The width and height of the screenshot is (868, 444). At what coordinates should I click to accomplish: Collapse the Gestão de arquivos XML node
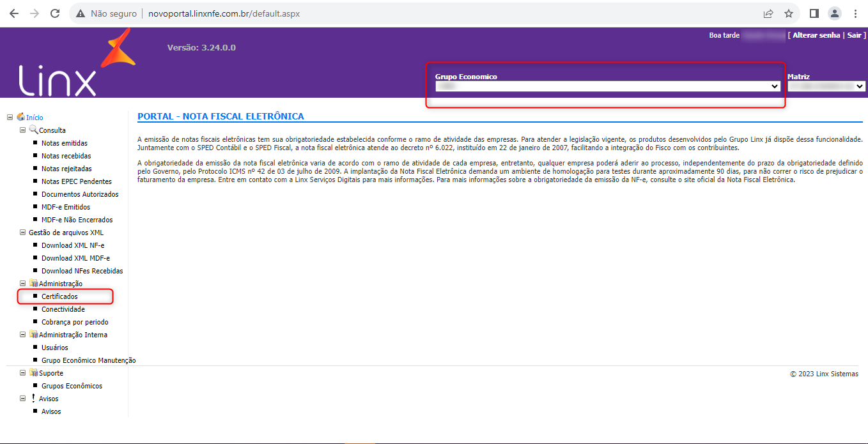[x=22, y=233]
